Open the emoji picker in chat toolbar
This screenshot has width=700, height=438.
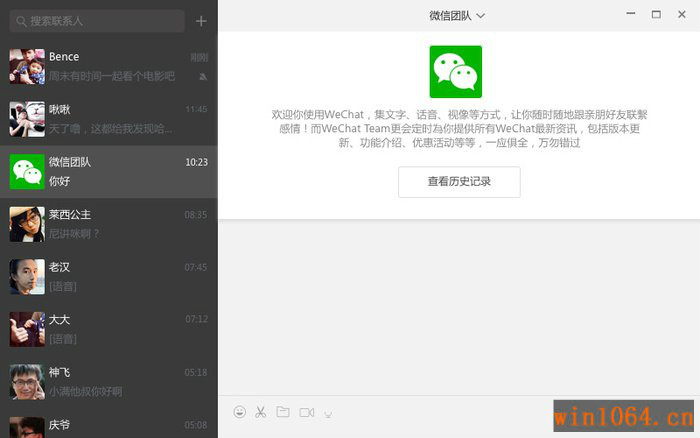(x=240, y=412)
